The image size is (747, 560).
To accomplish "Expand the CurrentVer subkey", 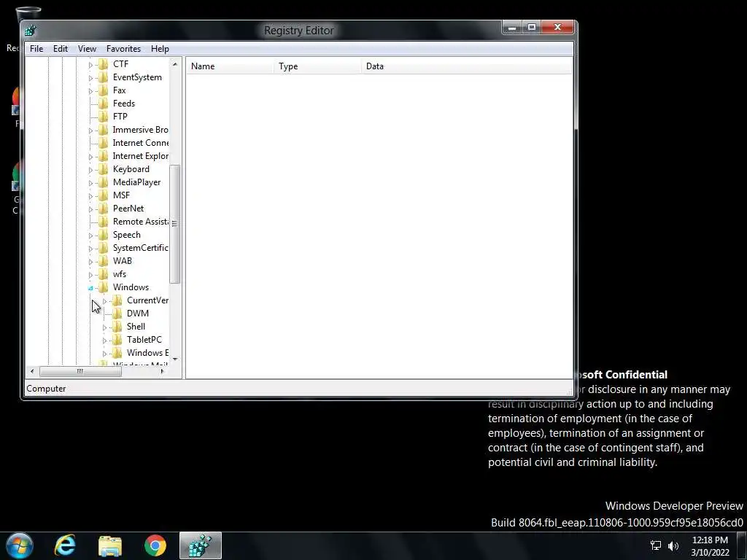I will tap(105, 301).
